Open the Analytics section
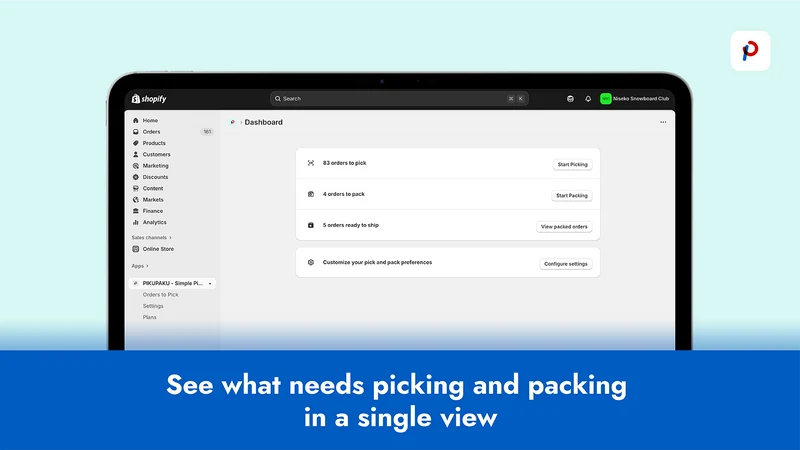 tap(154, 222)
